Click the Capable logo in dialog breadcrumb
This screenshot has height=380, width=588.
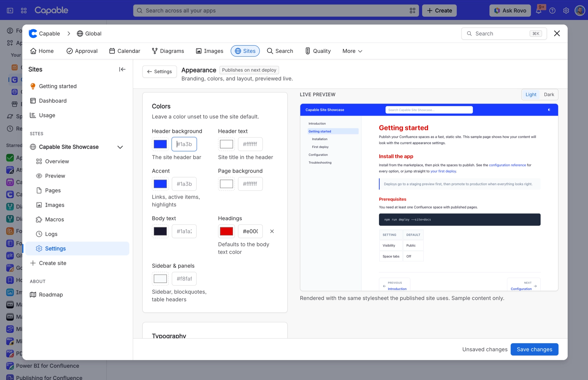[x=33, y=34]
